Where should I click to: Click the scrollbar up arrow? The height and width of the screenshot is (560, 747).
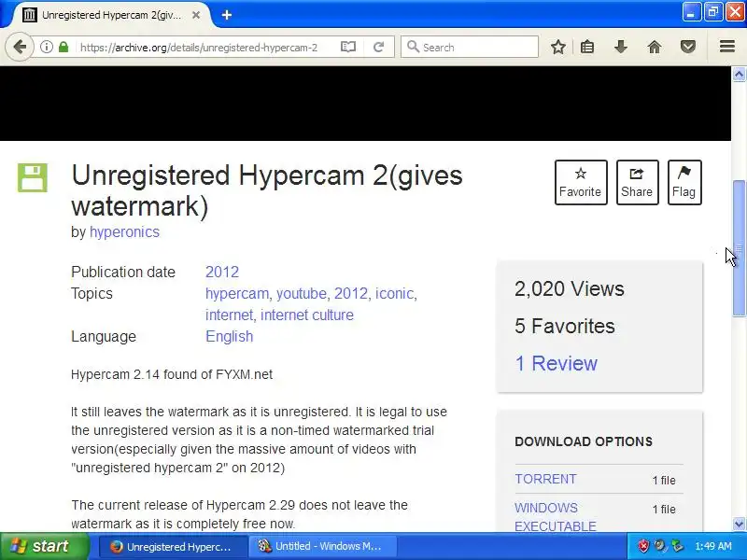point(739,74)
